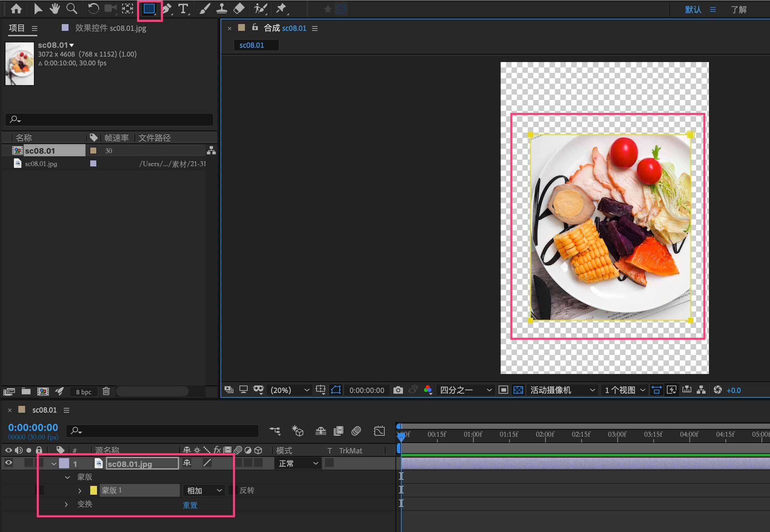This screenshot has height=532, width=770.
Task: Select the Pen tool in toolbar
Action: (x=167, y=9)
